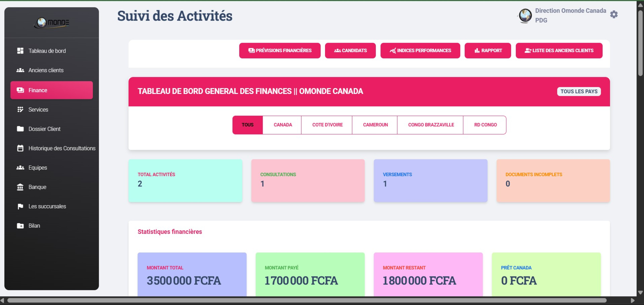644x305 pixels.
Task: Open Equipes in the sidebar menu
Action: pos(38,168)
